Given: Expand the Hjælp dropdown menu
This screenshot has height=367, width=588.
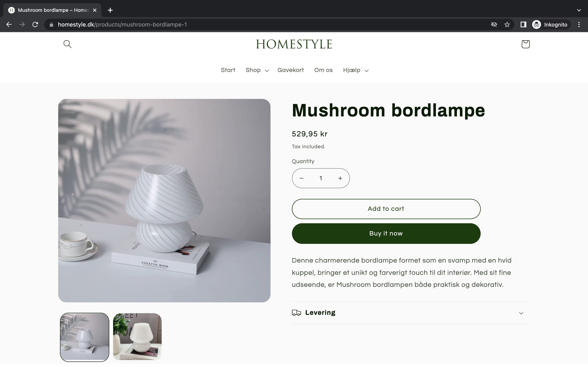Looking at the screenshot, I should coord(356,70).
